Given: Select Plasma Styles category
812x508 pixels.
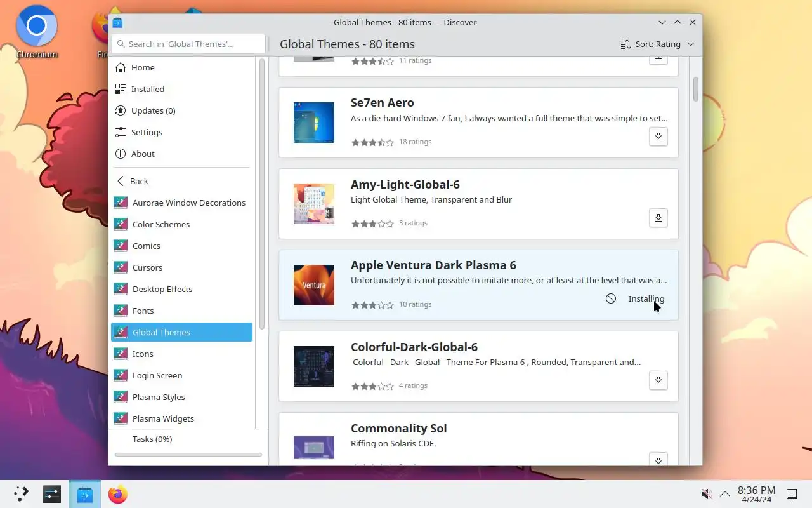Looking at the screenshot, I should pos(182,397).
